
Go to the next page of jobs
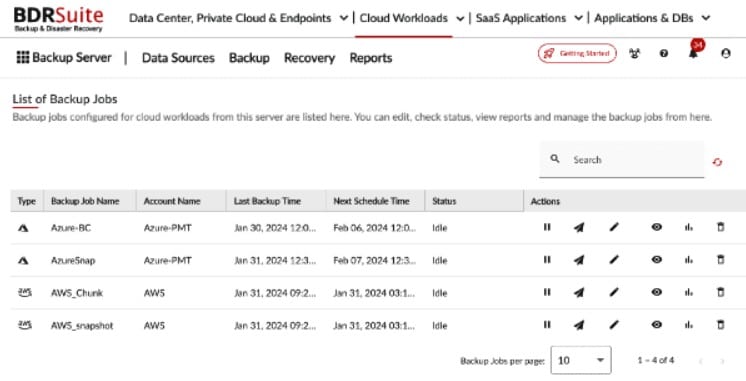(x=722, y=361)
